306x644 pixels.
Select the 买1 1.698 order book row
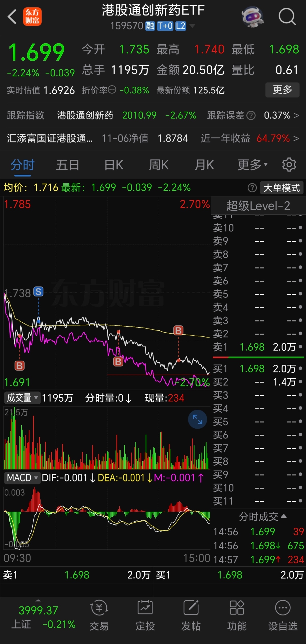click(258, 368)
